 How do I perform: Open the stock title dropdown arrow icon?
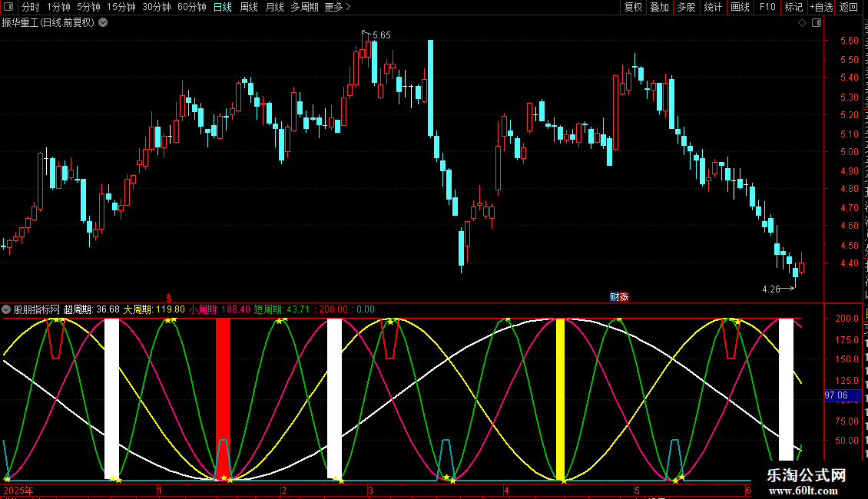(x=103, y=23)
